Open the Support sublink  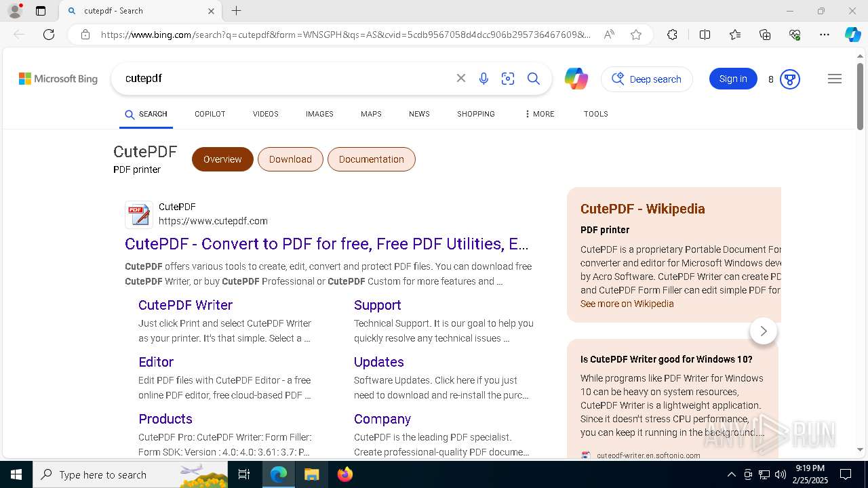[x=378, y=305]
